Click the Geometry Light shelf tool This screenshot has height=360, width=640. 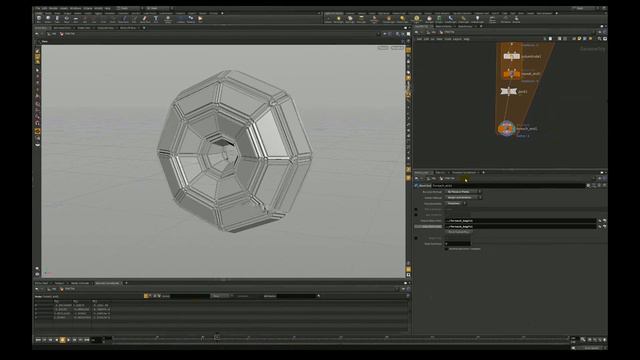click(374, 19)
